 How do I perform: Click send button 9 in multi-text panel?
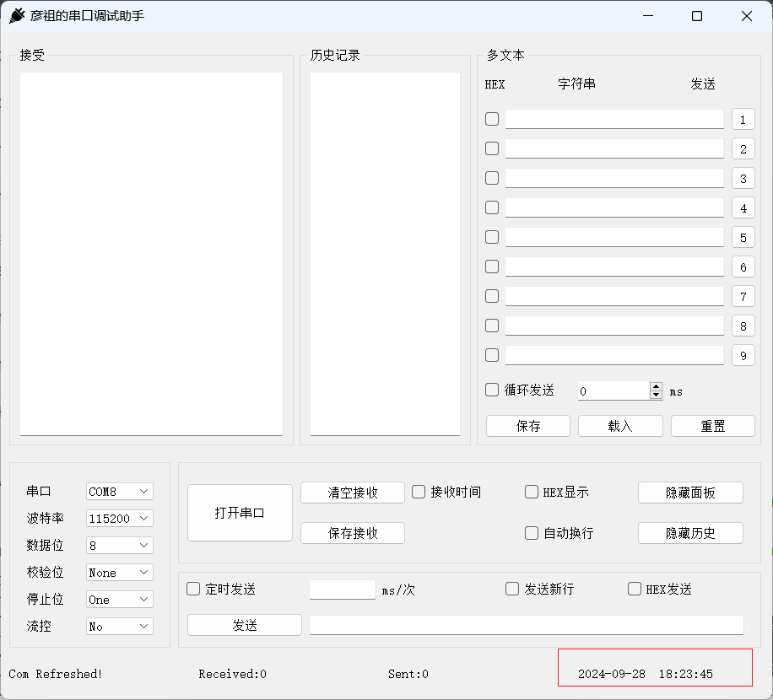tap(743, 356)
